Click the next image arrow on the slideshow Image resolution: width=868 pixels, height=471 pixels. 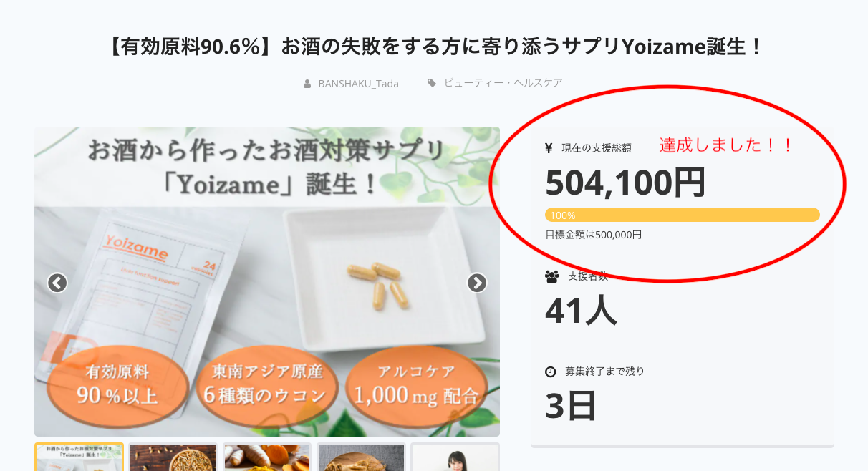(x=477, y=283)
